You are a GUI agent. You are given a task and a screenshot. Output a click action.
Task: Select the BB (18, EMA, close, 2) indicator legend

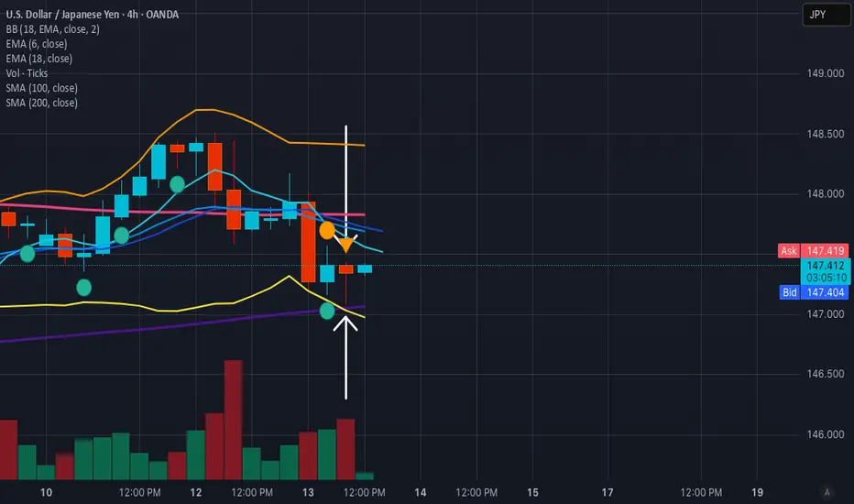coord(53,29)
